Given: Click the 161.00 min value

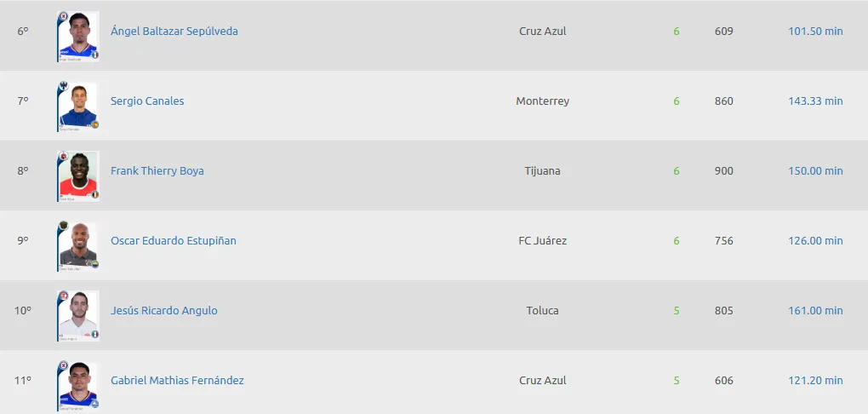Looking at the screenshot, I should 815,310.
